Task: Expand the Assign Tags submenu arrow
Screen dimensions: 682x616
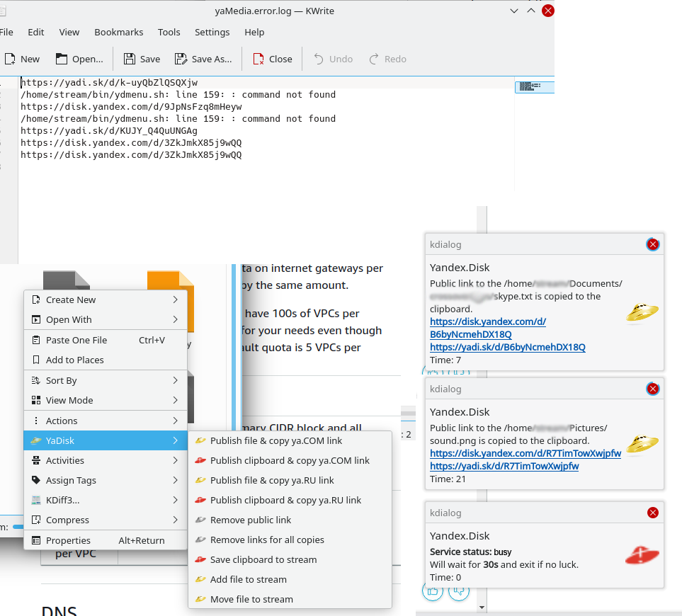Action: click(176, 480)
